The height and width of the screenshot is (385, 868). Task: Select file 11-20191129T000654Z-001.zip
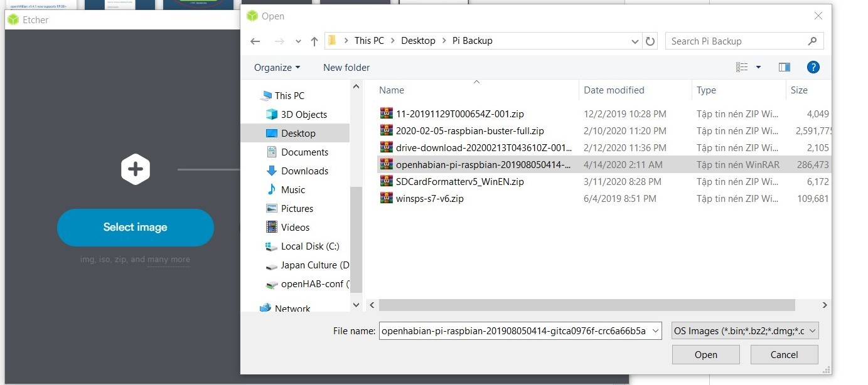459,113
